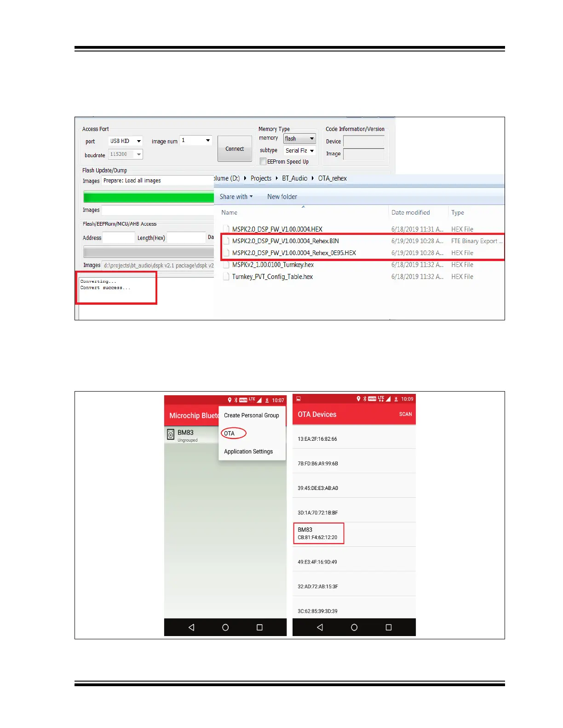Click the Length(Hex) input field

coord(186,238)
